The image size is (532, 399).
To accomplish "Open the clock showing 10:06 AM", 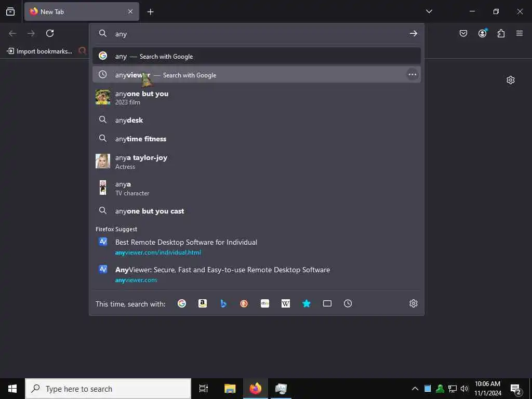I will click(487, 389).
